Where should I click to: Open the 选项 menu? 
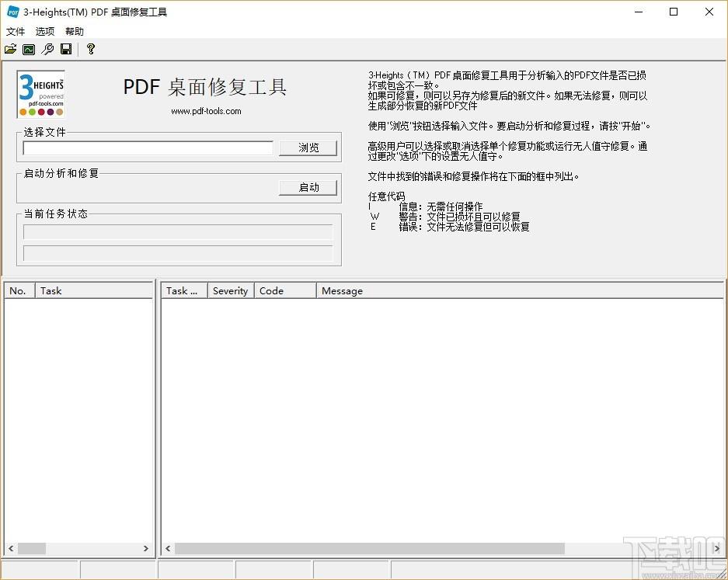point(45,32)
